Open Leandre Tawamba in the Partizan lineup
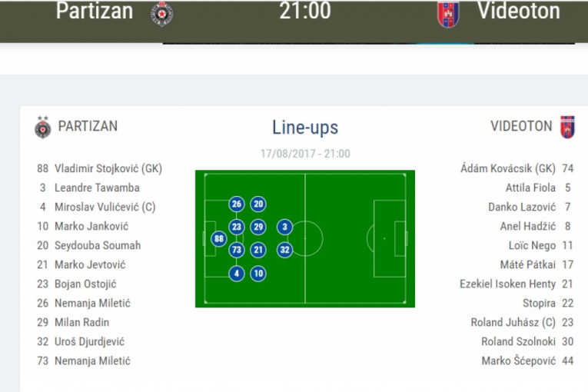Viewport: 588px width, 392px height. pyautogui.click(x=97, y=188)
